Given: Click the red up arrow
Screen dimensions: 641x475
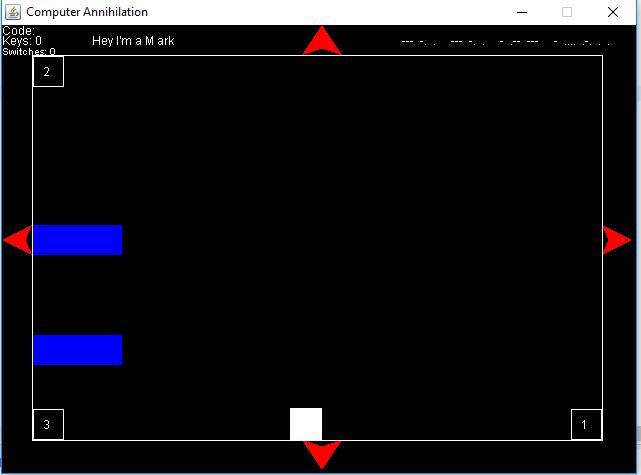Looking at the screenshot, I should 321,42.
